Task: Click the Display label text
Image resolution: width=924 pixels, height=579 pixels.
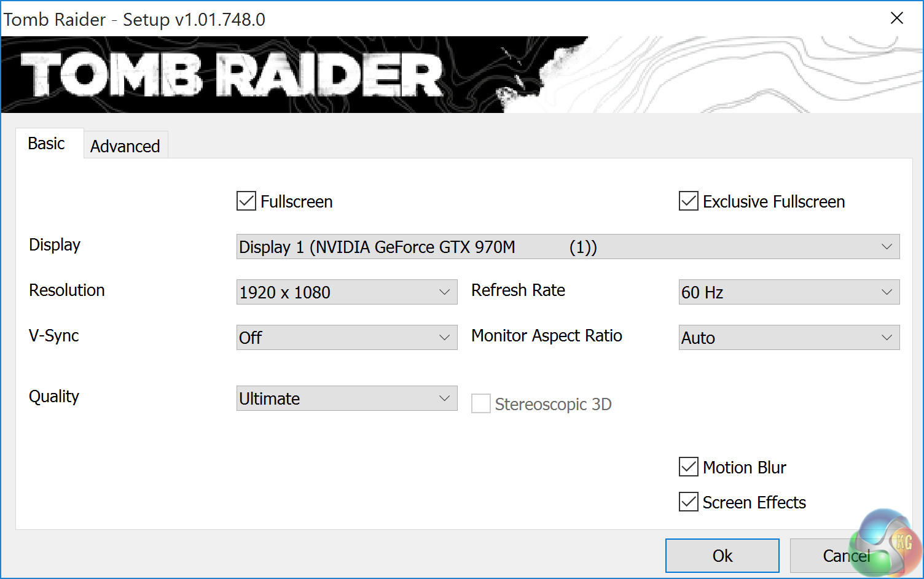Action: pyautogui.click(x=55, y=245)
